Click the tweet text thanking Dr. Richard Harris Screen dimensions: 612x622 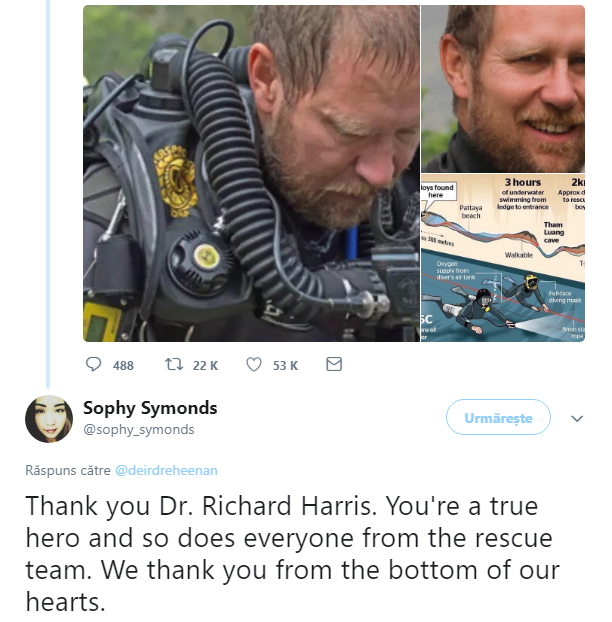(292, 554)
